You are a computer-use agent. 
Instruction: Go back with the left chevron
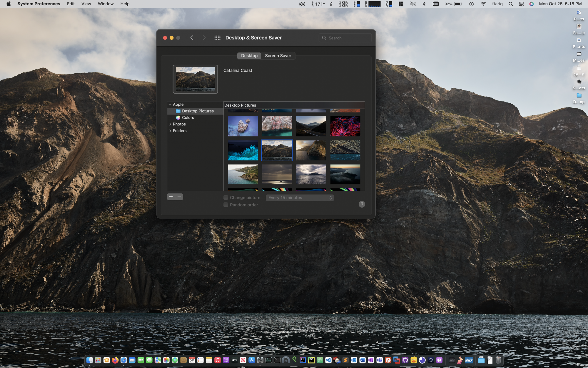192,38
